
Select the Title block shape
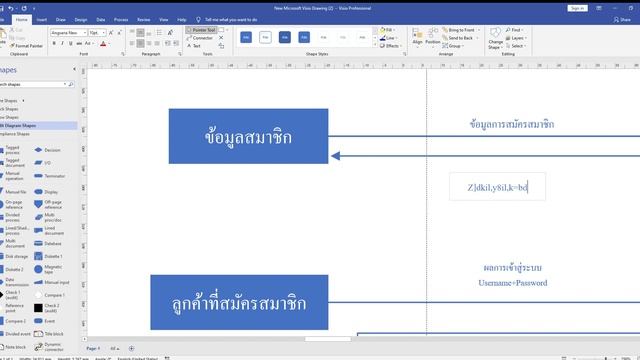point(49,334)
